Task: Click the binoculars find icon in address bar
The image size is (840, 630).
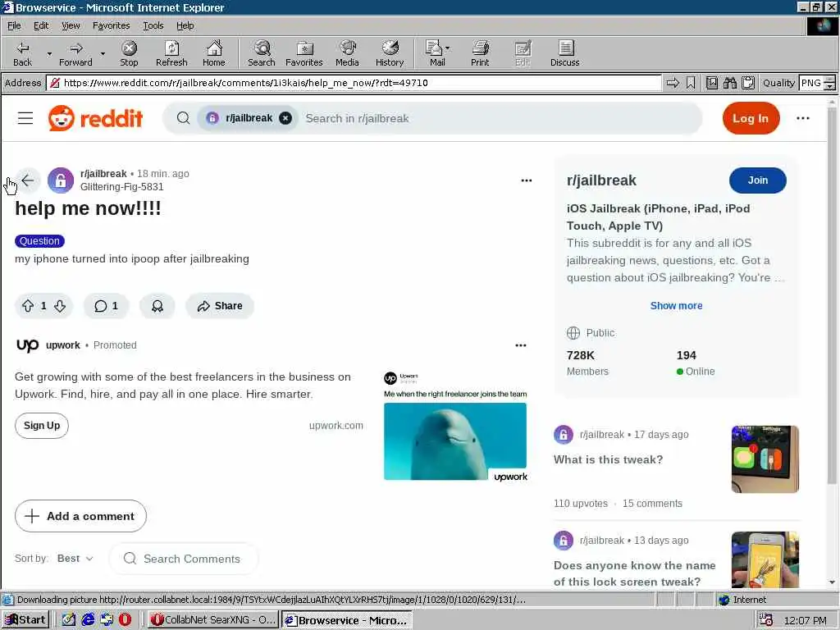Action: coord(729,83)
